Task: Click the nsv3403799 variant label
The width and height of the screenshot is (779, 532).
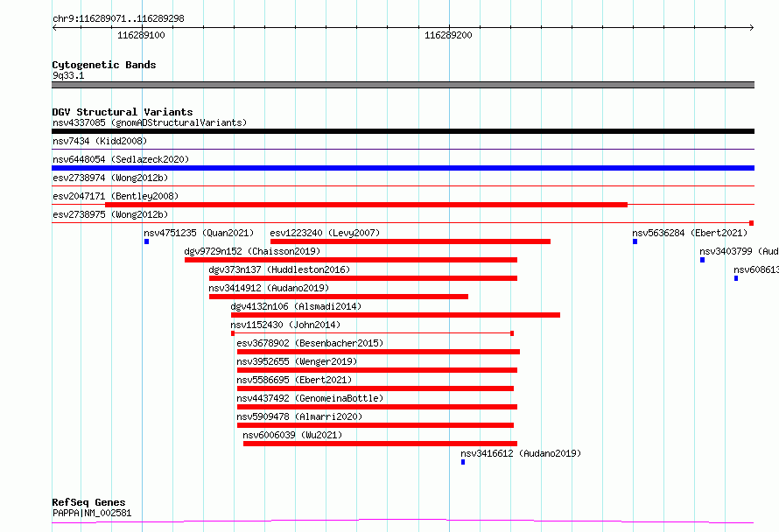Action: (739, 251)
